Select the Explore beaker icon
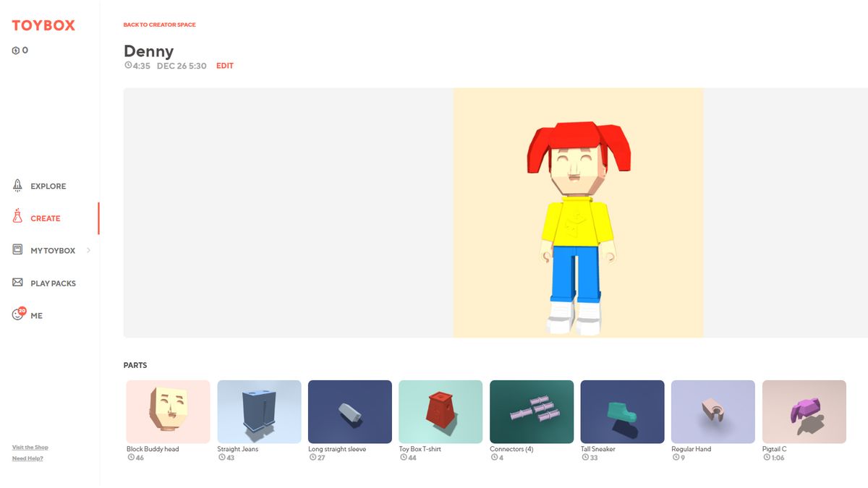The image size is (868, 488). [16, 185]
